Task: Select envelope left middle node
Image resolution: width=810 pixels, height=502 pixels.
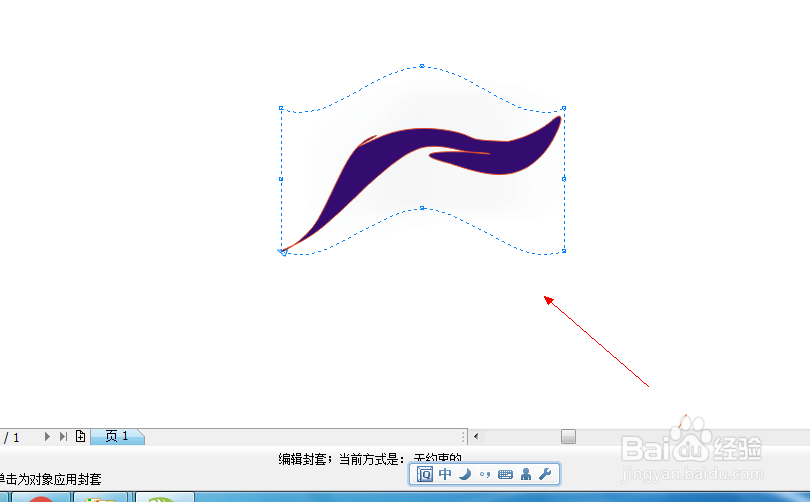Action: pyautogui.click(x=281, y=179)
